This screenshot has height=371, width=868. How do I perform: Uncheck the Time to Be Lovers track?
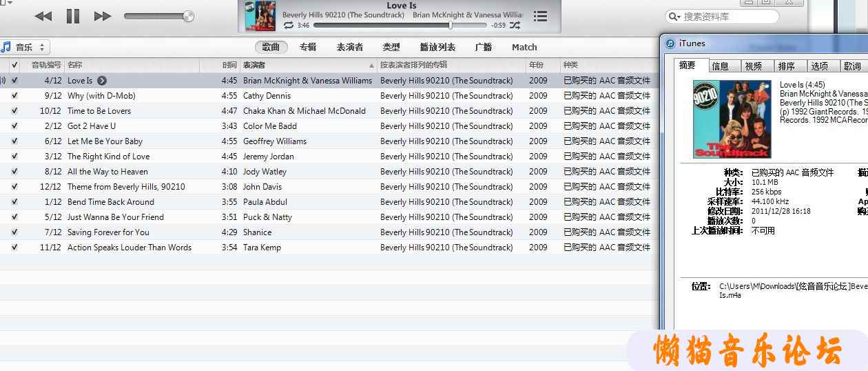(14, 111)
